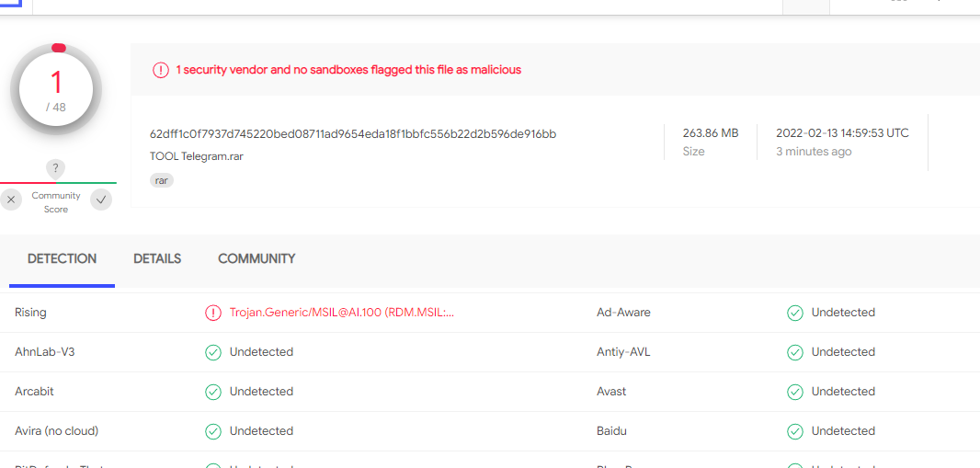Click the Trojan.Generic/MSIL detection result text
Image resolution: width=980 pixels, height=468 pixels.
[342, 313]
